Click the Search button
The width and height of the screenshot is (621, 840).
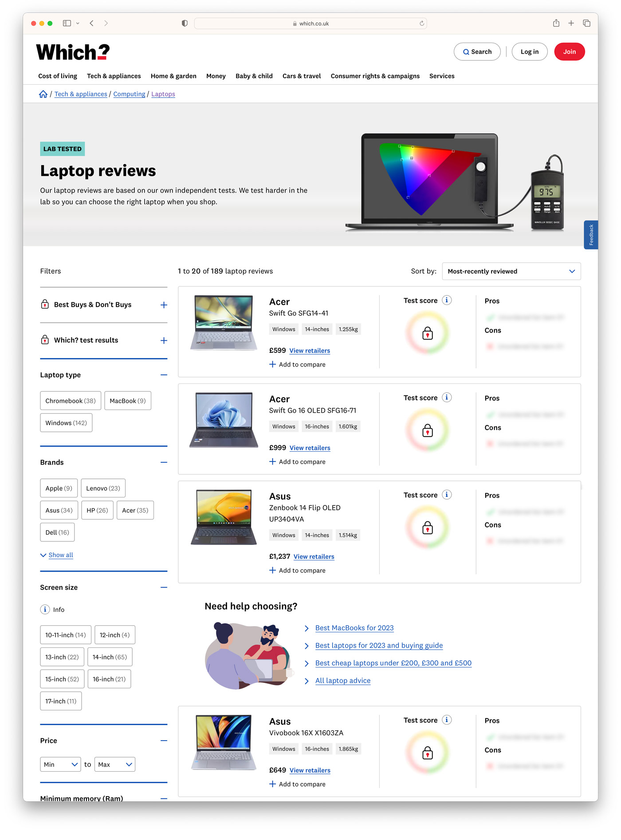[x=477, y=52]
